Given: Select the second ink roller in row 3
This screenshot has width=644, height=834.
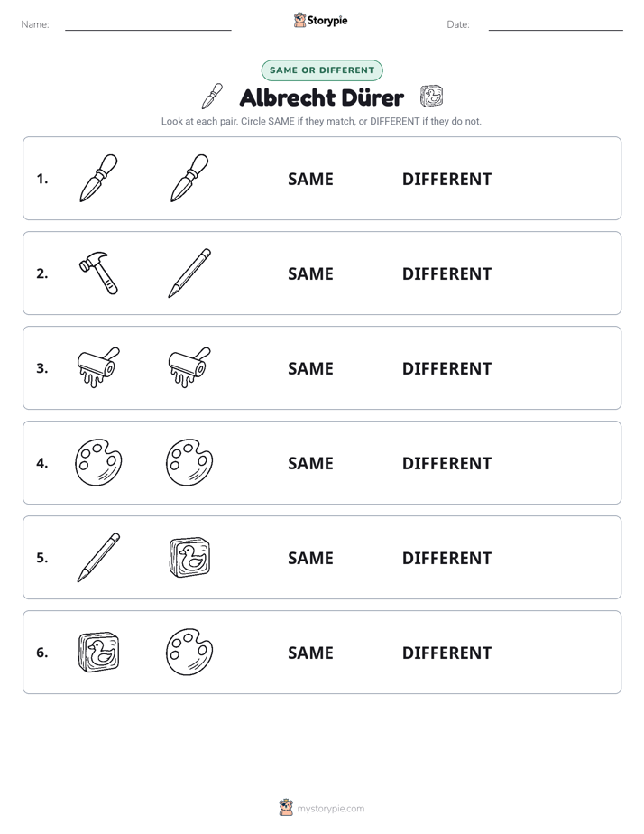Looking at the screenshot, I should (x=189, y=367).
